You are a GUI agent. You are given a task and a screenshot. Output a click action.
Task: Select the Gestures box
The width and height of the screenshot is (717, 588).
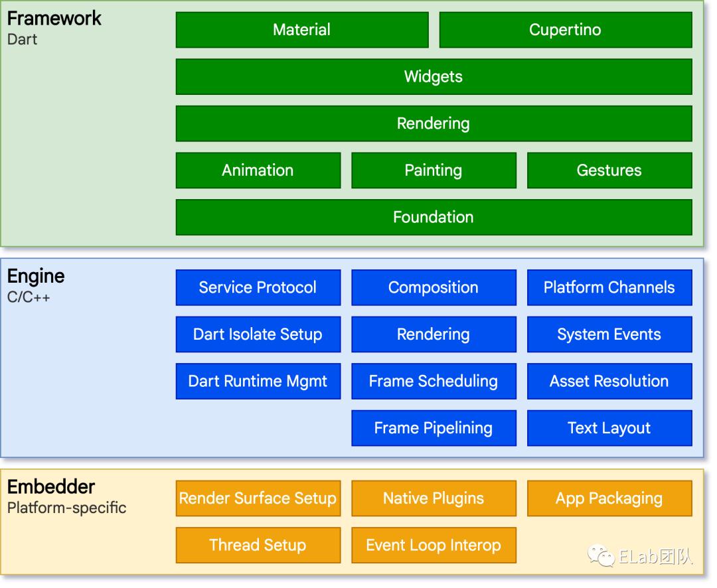tap(609, 170)
